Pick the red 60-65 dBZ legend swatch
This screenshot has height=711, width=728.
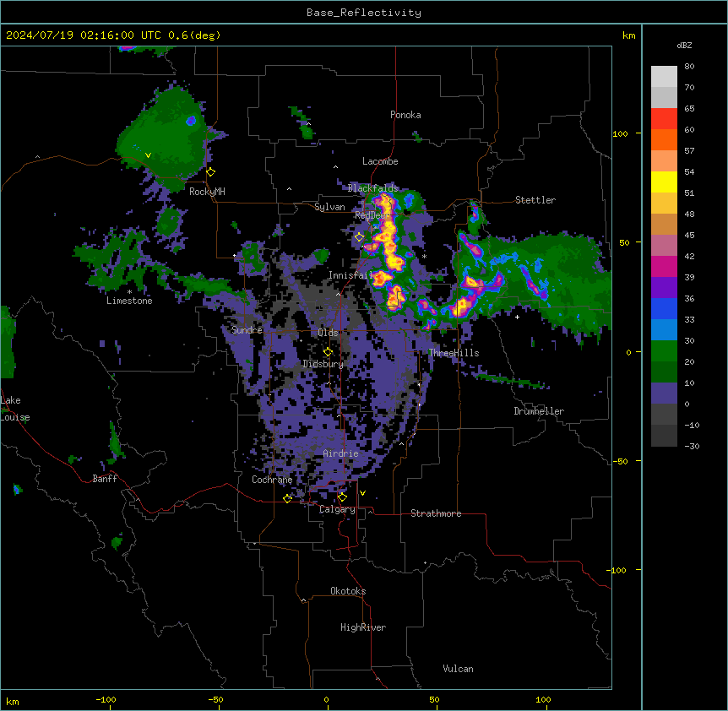coord(664,119)
